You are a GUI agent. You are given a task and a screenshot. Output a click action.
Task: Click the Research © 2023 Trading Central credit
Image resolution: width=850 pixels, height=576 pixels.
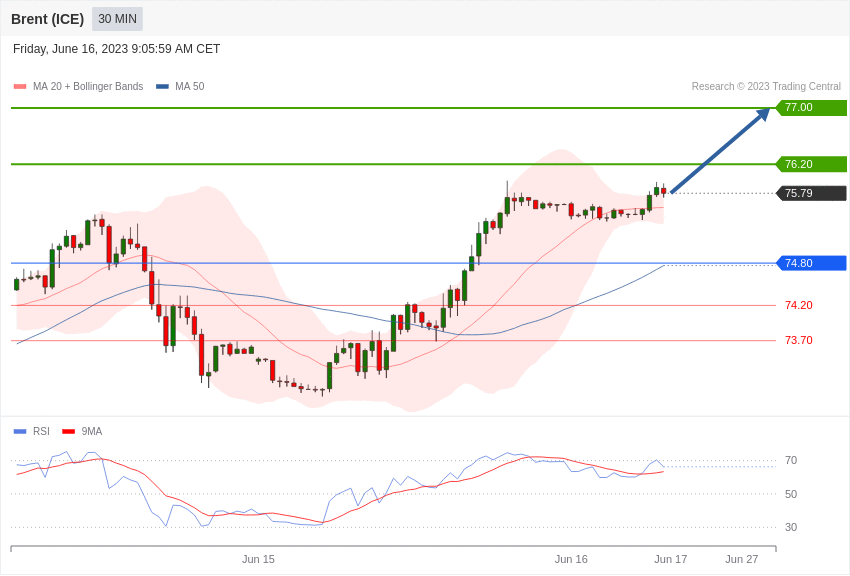(766, 86)
